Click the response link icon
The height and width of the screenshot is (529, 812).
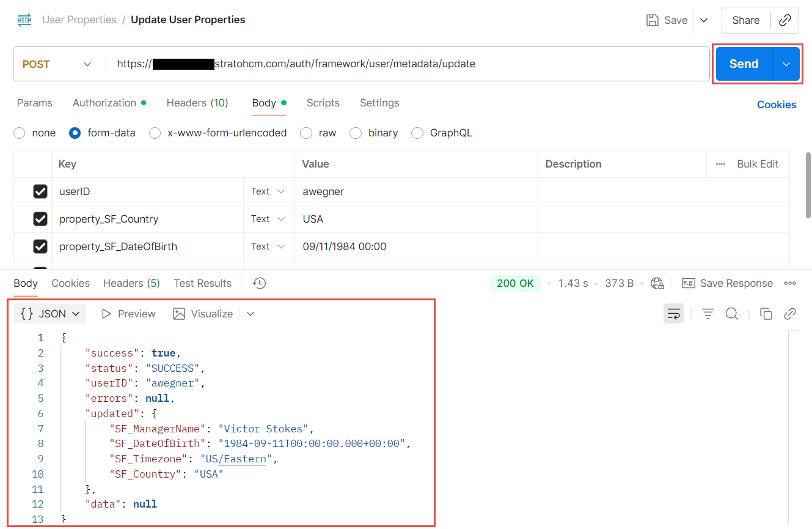(x=790, y=314)
